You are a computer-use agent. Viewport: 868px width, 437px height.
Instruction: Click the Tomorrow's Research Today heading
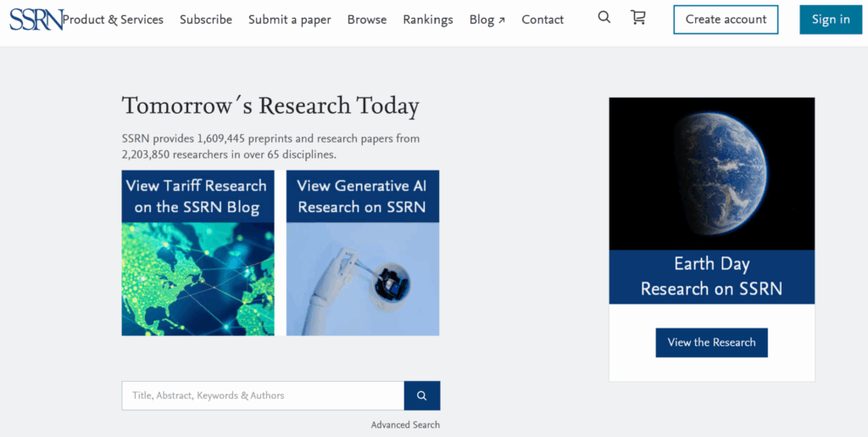[x=270, y=106]
